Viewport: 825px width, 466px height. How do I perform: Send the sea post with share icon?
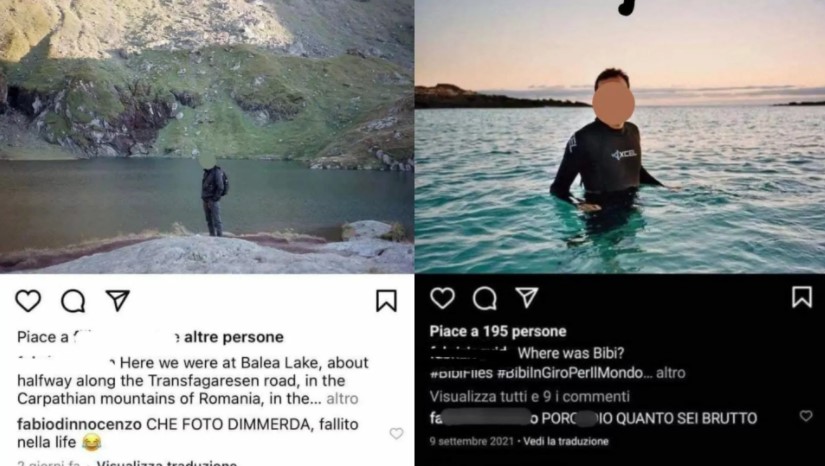[527, 297]
